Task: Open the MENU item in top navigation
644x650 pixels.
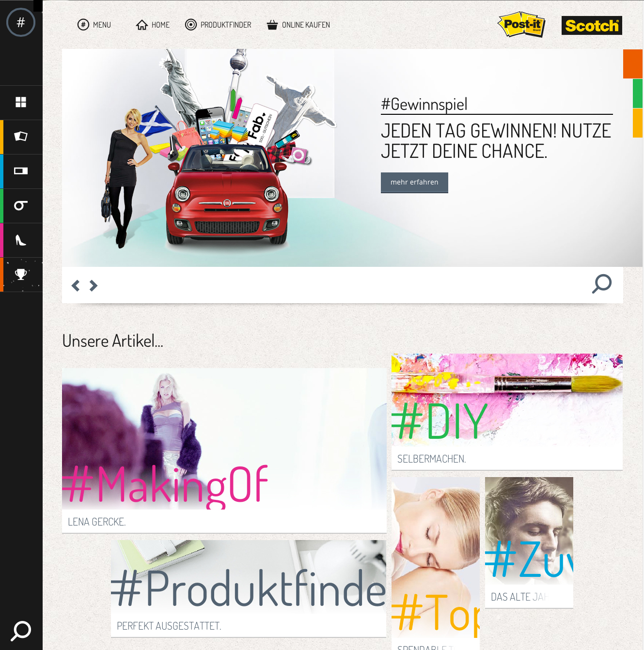Action: (x=94, y=25)
